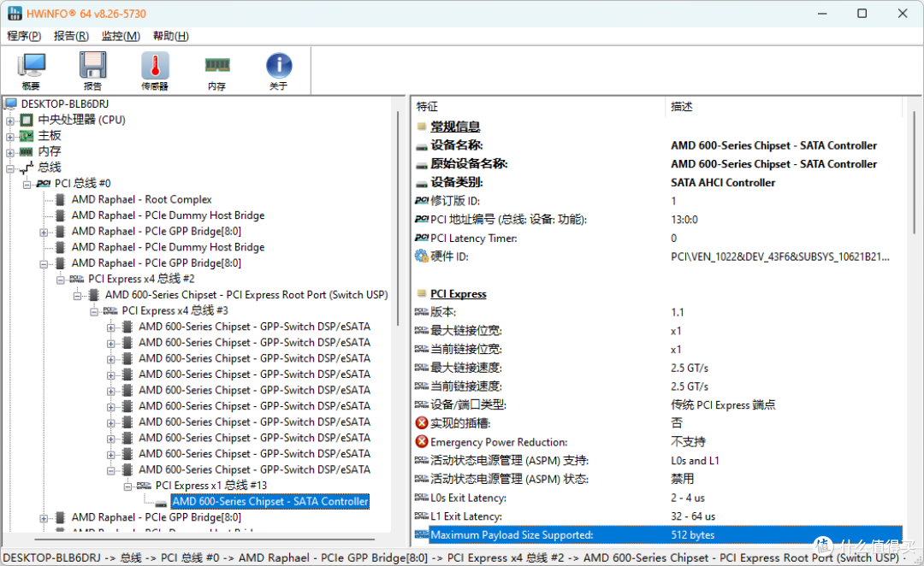
Task: Expand the 中央处理器 (CPU) node
Action: (10, 121)
